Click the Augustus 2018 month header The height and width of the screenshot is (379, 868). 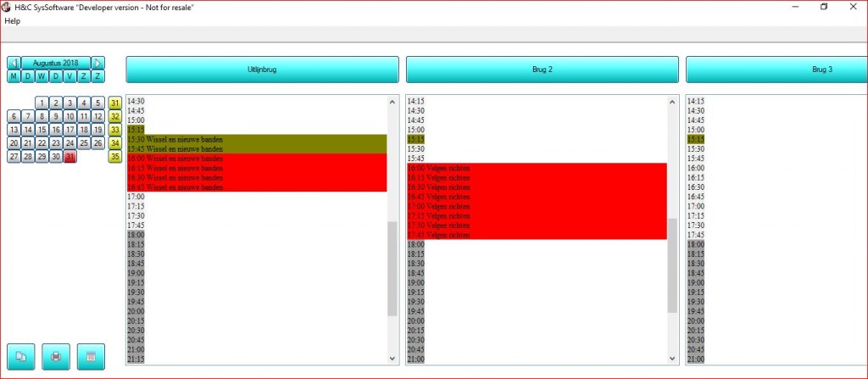56,63
